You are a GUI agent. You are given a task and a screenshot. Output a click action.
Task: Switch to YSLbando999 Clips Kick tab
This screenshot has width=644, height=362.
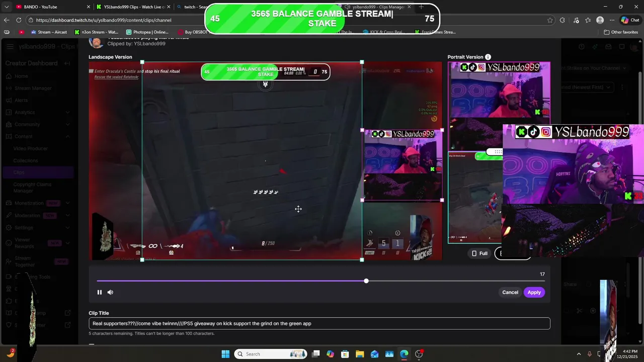(x=133, y=7)
